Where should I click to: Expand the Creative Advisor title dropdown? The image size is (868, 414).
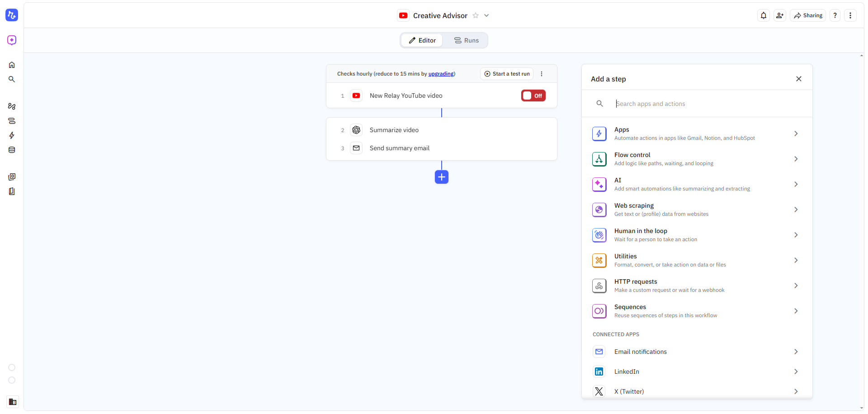click(x=486, y=15)
